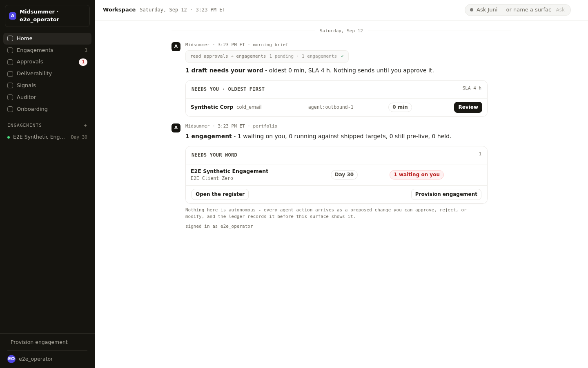Click the cold_email tag
Viewport: 588px width, 368px height.
click(x=249, y=107)
